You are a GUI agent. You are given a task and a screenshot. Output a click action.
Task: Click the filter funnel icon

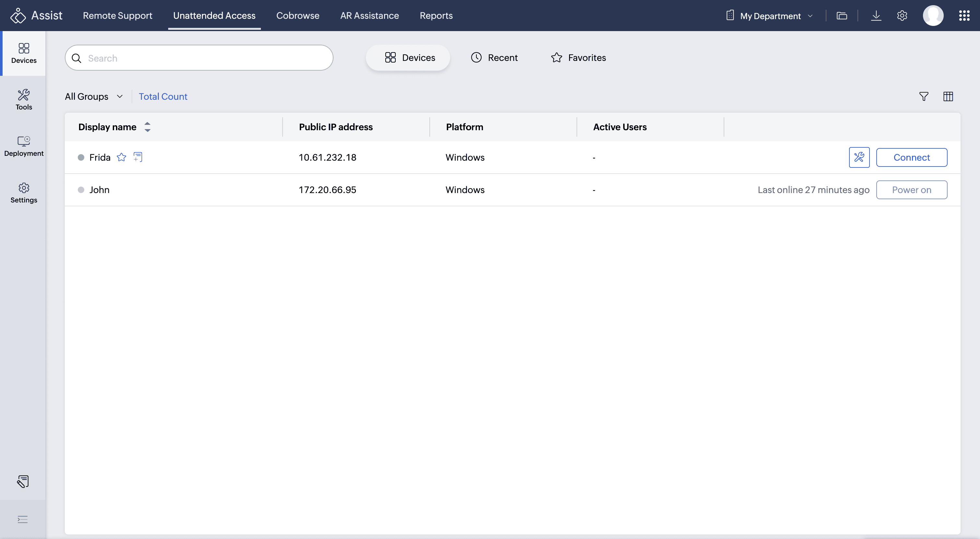tap(923, 97)
